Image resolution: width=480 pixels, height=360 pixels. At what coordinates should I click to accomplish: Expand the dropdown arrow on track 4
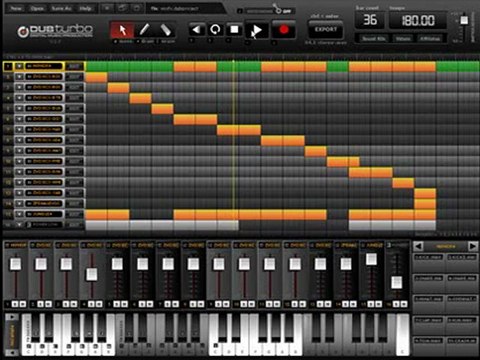19,98
